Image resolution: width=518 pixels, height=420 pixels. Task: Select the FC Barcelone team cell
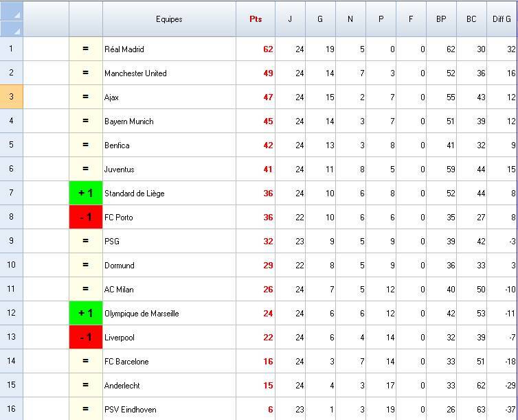(169, 361)
